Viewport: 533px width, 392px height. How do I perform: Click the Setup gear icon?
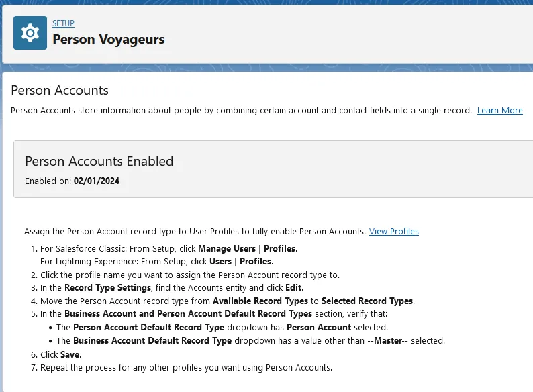(x=30, y=33)
